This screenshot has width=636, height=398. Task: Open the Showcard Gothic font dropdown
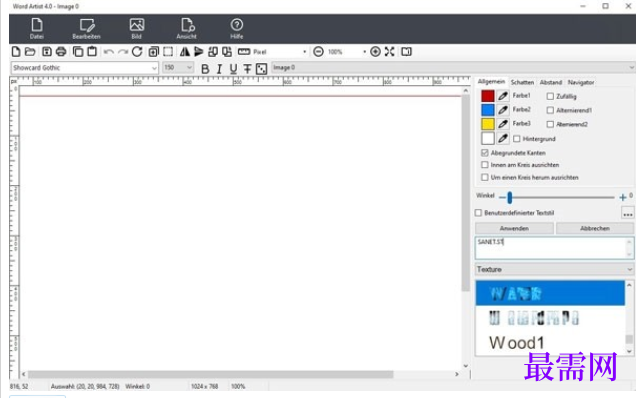point(84,68)
